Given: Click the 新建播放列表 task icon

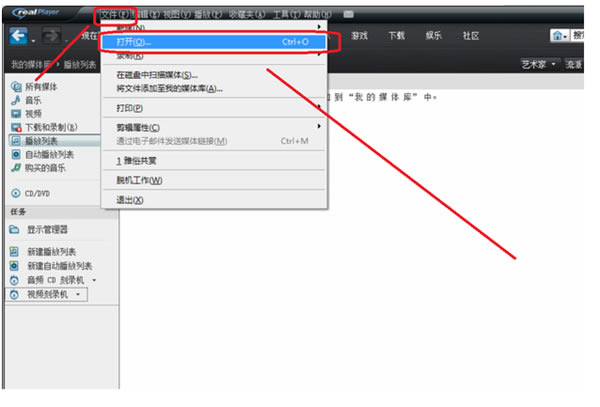Looking at the screenshot, I should (14, 251).
